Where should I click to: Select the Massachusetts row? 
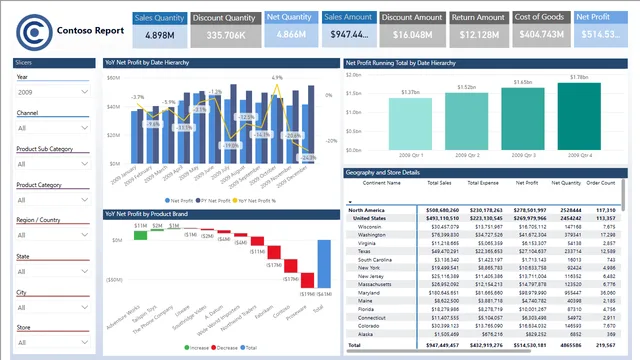(x=482, y=284)
